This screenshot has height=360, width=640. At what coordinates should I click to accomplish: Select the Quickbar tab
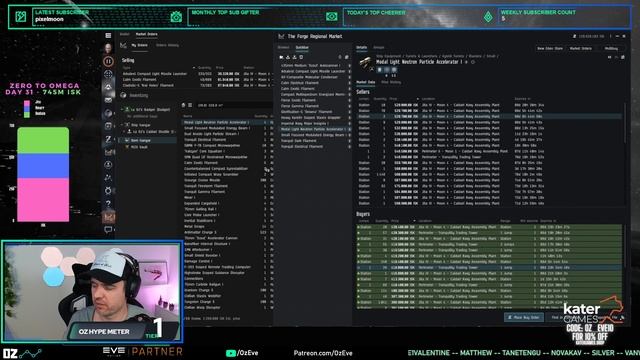tap(302, 47)
